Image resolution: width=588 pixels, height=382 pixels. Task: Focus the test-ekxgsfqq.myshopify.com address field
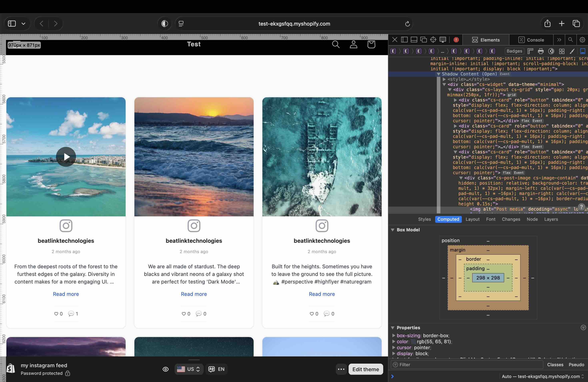[x=294, y=24]
